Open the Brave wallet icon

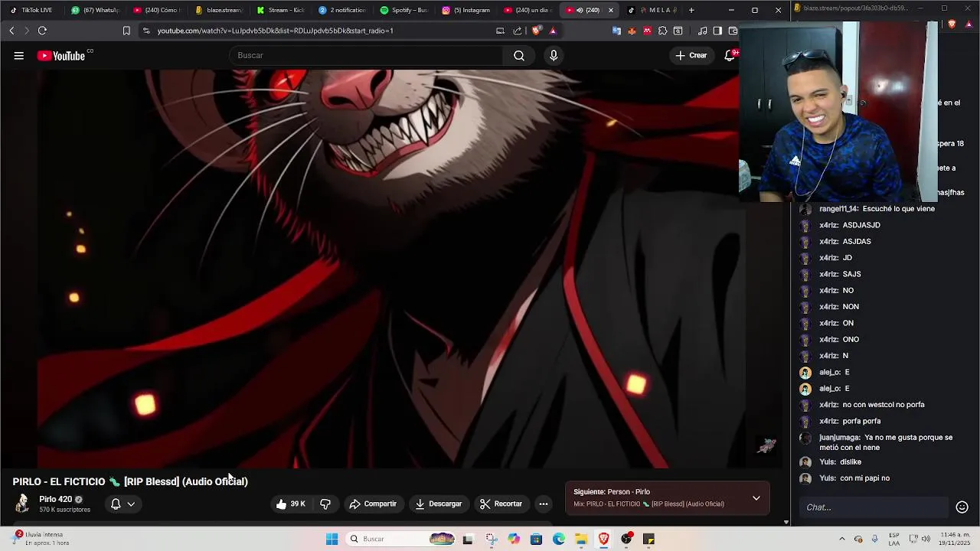(733, 31)
